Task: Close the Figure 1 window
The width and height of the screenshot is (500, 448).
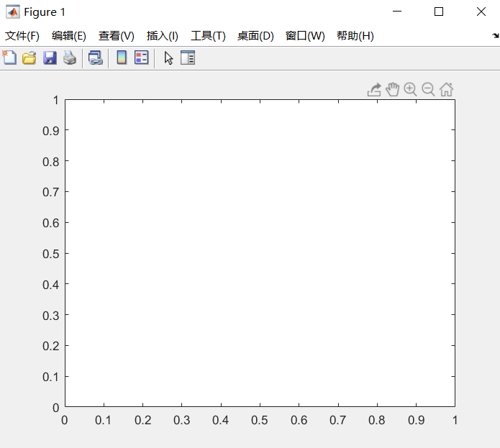Action: 481,12
